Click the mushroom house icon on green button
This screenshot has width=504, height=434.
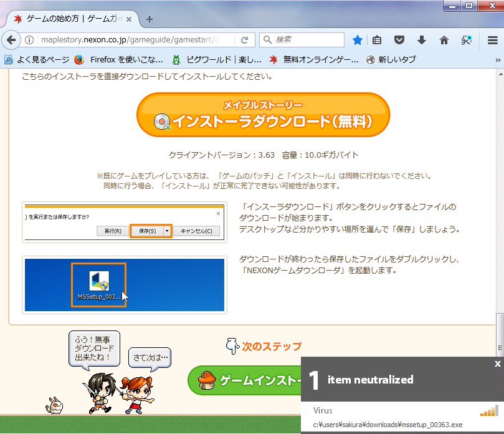click(x=207, y=380)
